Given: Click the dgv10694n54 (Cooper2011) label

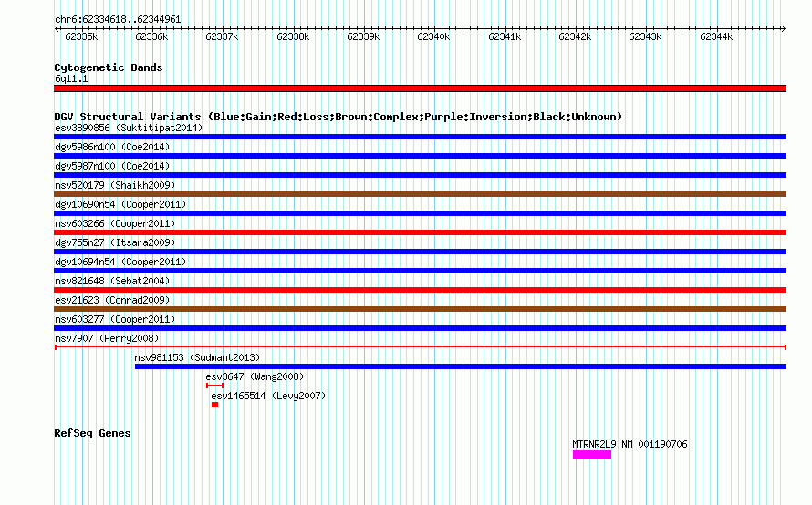Looking at the screenshot, I should pyautogui.click(x=120, y=262).
